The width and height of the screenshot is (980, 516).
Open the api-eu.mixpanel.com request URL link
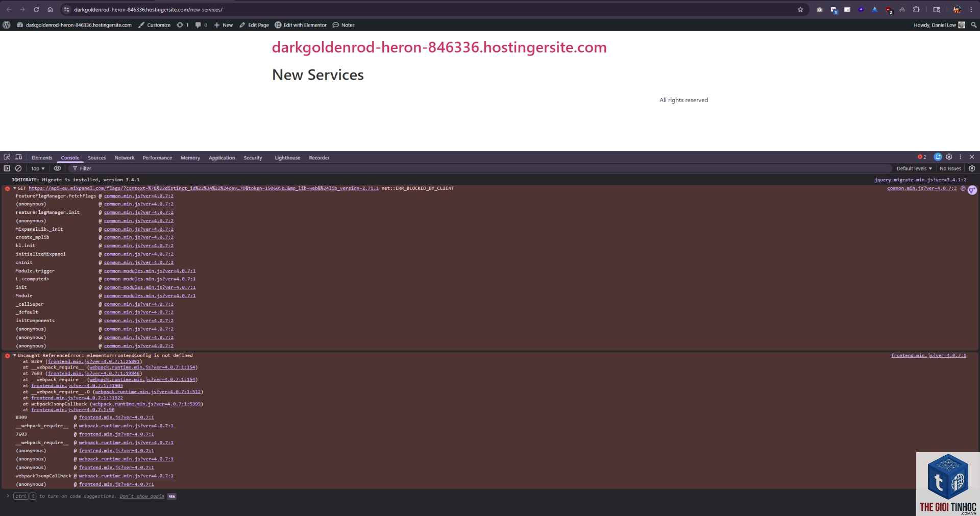(204, 188)
